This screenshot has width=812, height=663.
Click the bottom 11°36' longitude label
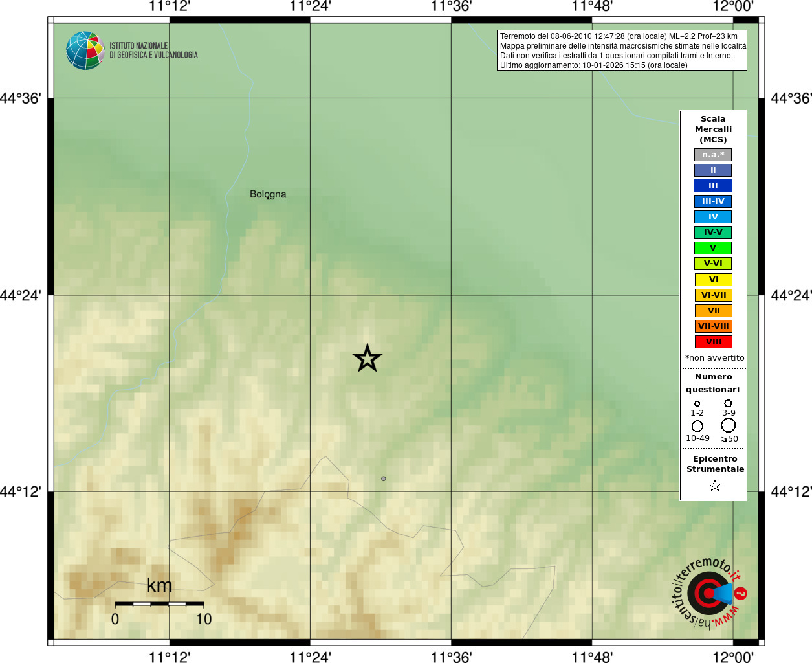[451, 657]
